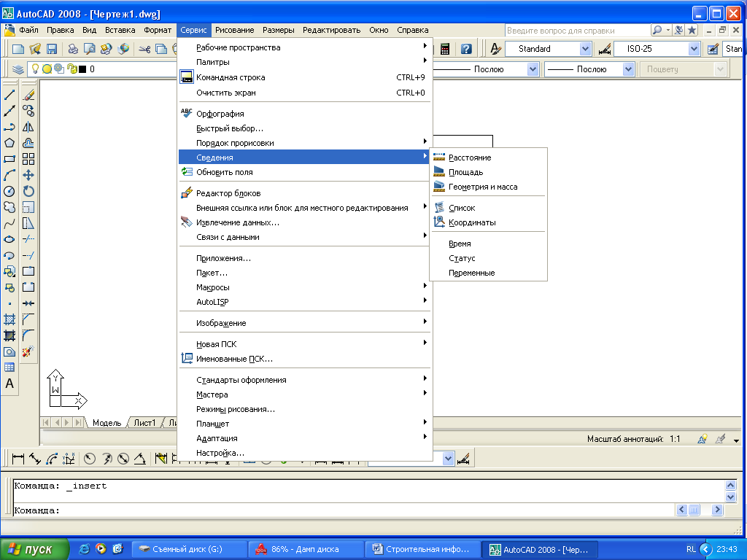Image resolution: width=747 pixels, height=560 pixels.
Task: Open Съемный диск (G:) taskbar window
Action: point(189,550)
